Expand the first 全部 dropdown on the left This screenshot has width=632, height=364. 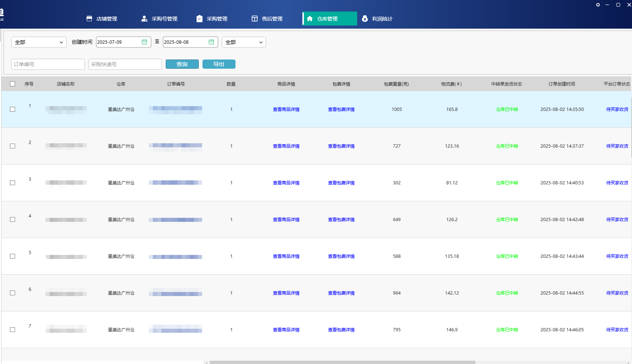pos(39,42)
